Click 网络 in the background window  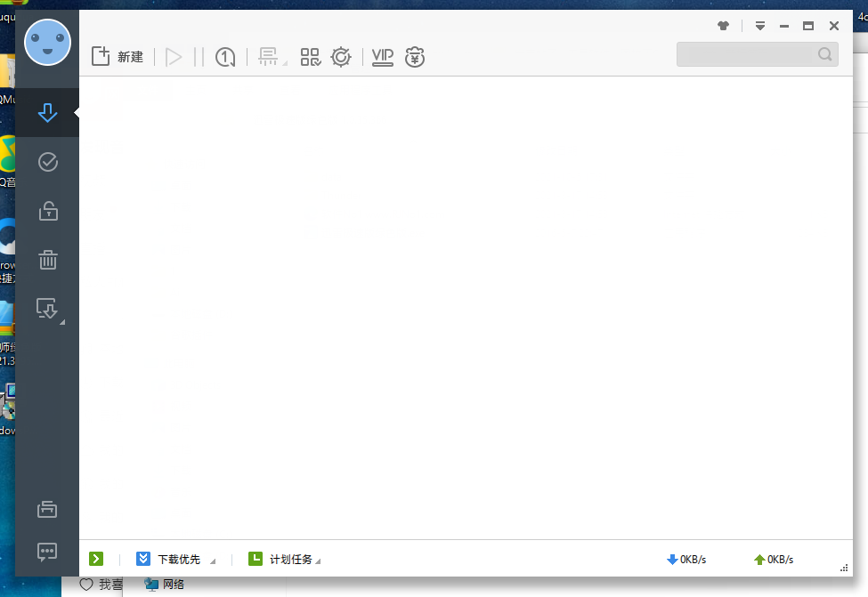coord(174,585)
